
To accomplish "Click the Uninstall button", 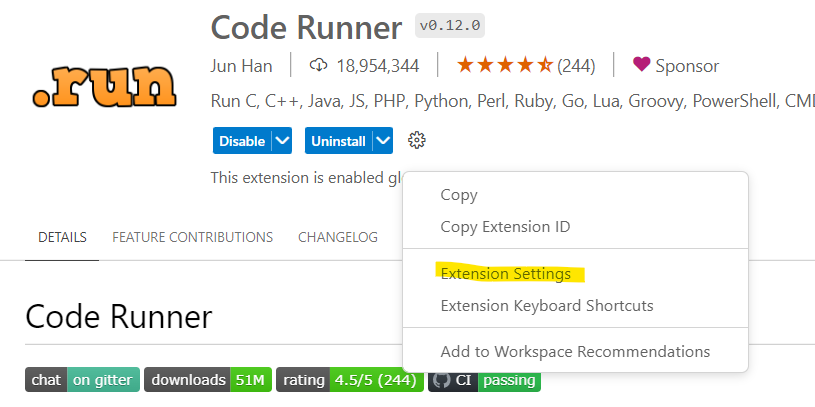I will [338, 141].
